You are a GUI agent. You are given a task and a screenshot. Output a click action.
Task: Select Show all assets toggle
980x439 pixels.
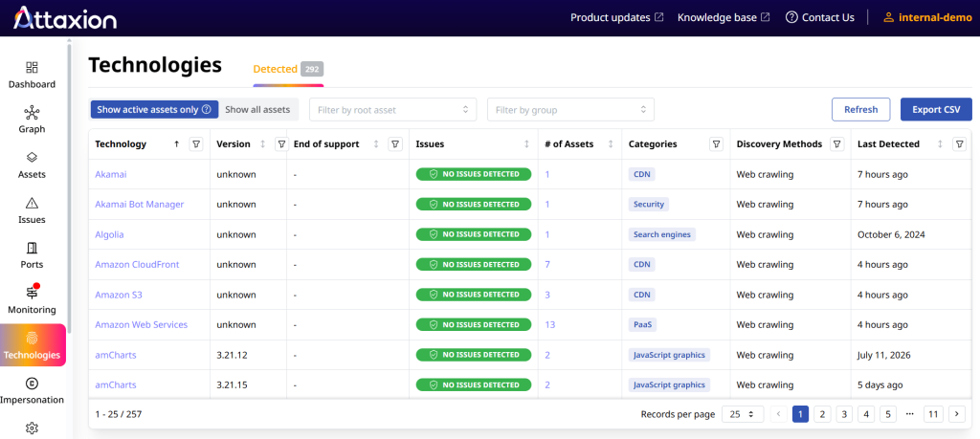257,109
